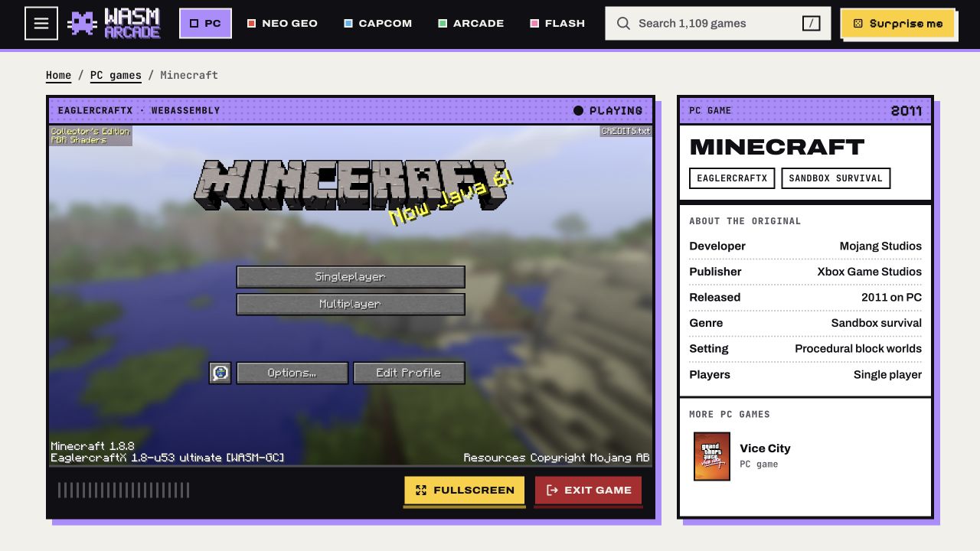
Task: Start Singleplayer in Minecraft
Action: point(351,277)
